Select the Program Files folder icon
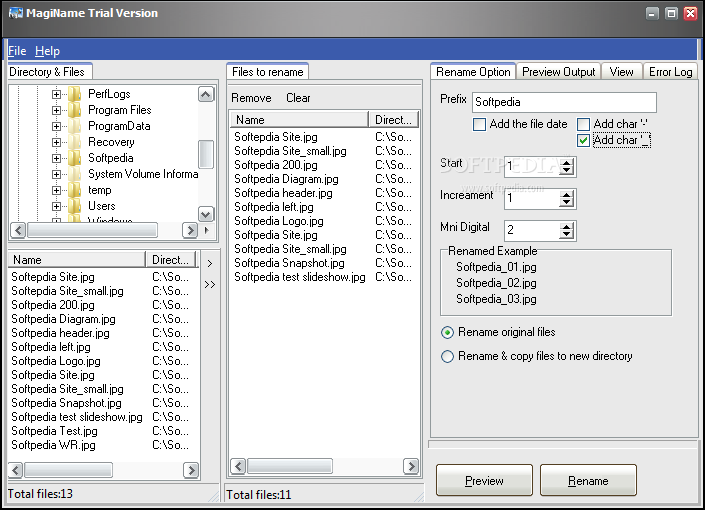Viewport: 705px width, 510px height. (x=75, y=110)
